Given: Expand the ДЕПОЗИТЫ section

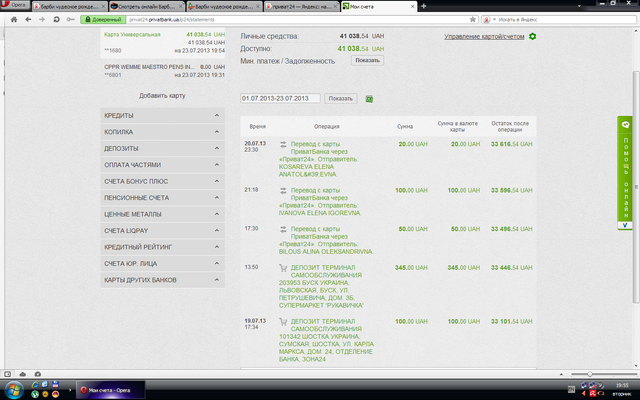Looking at the screenshot, I should 163,149.
